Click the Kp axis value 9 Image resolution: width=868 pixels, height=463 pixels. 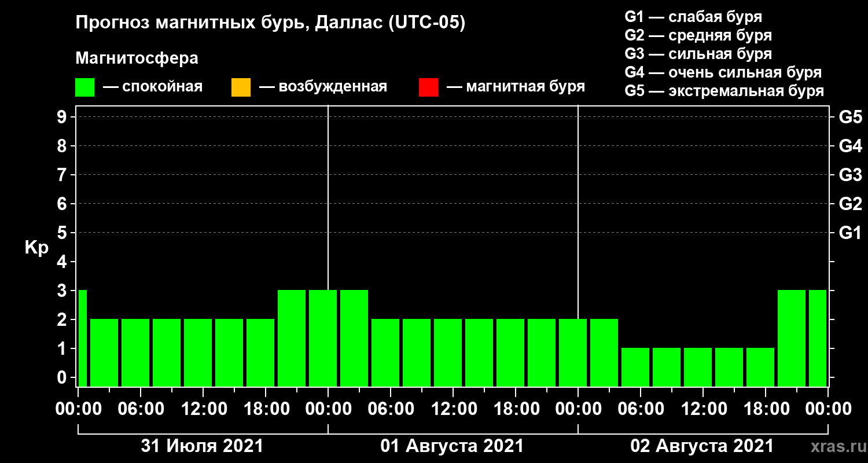(x=62, y=117)
